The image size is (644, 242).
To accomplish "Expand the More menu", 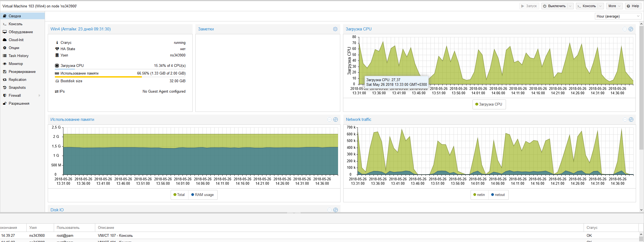I will 614,6.
